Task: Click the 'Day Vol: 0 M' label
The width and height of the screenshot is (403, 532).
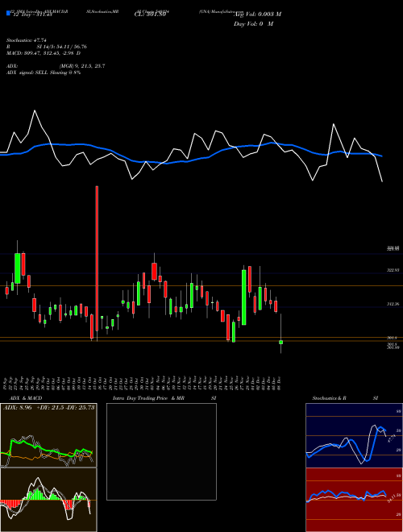Action: pyautogui.click(x=253, y=24)
